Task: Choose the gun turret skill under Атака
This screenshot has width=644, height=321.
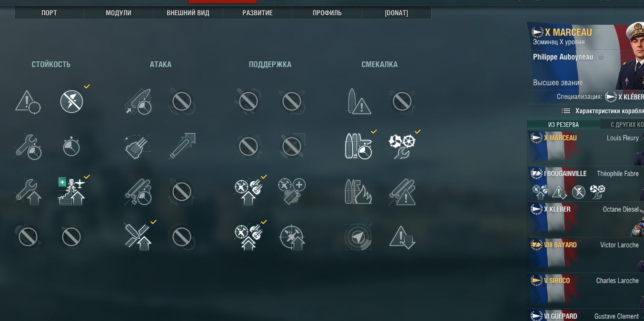Action: 138,146
